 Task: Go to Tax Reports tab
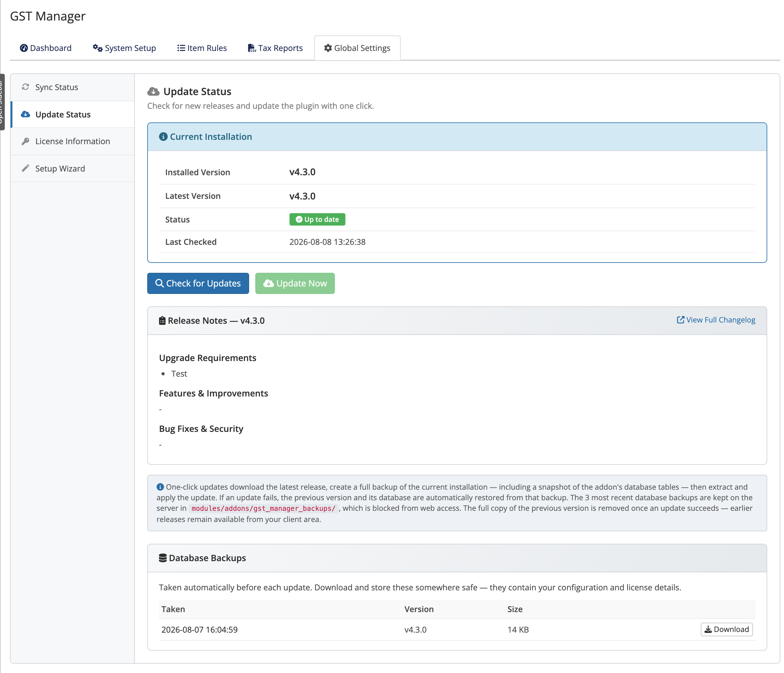[x=275, y=48]
